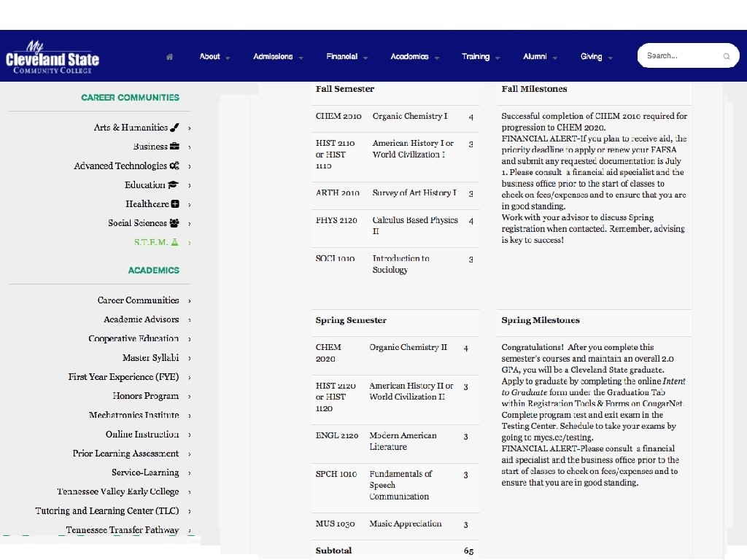Open the Academic Advisors link
The height and width of the screenshot is (560, 747).
pos(142,319)
